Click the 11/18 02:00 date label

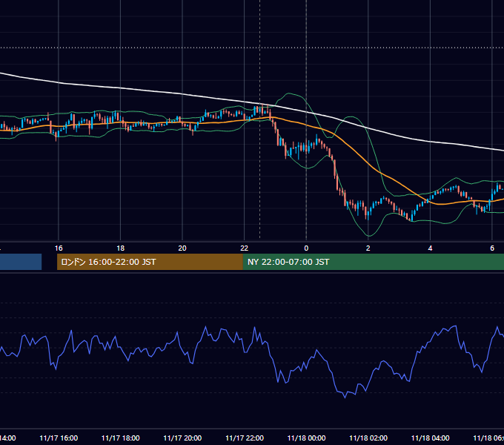pyautogui.click(x=368, y=438)
